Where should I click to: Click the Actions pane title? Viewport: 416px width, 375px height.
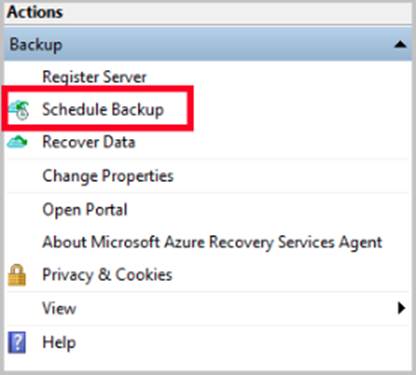(x=35, y=12)
